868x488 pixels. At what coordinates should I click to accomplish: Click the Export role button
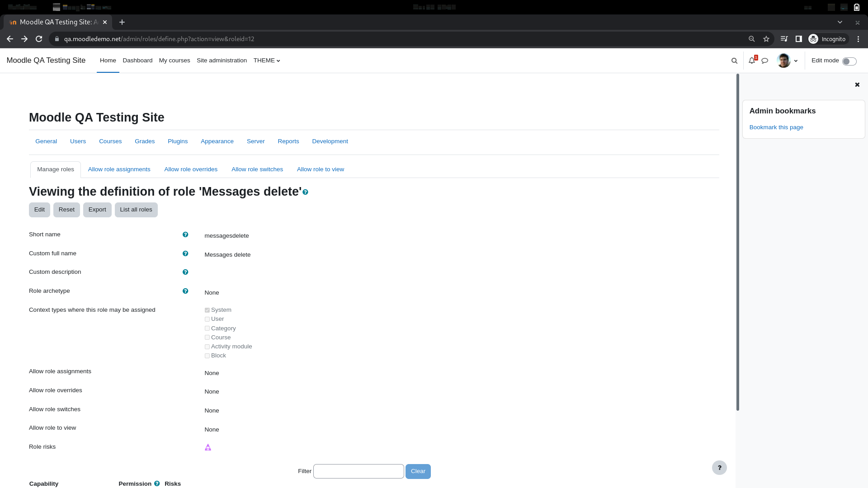(x=97, y=210)
